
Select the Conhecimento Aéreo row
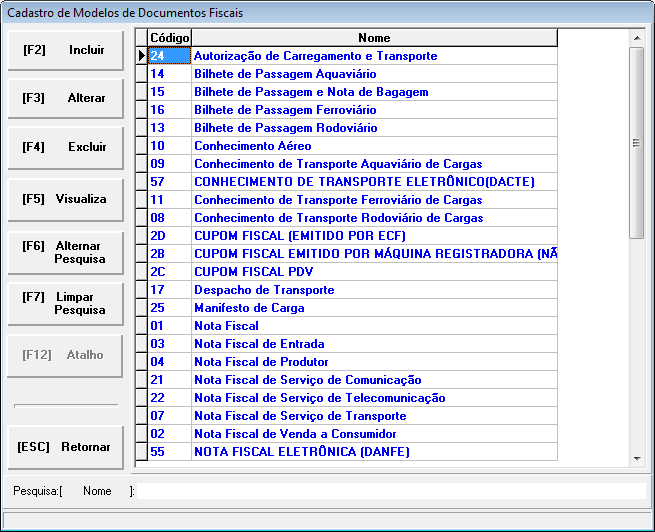pyautogui.click(x=252, y=146)
